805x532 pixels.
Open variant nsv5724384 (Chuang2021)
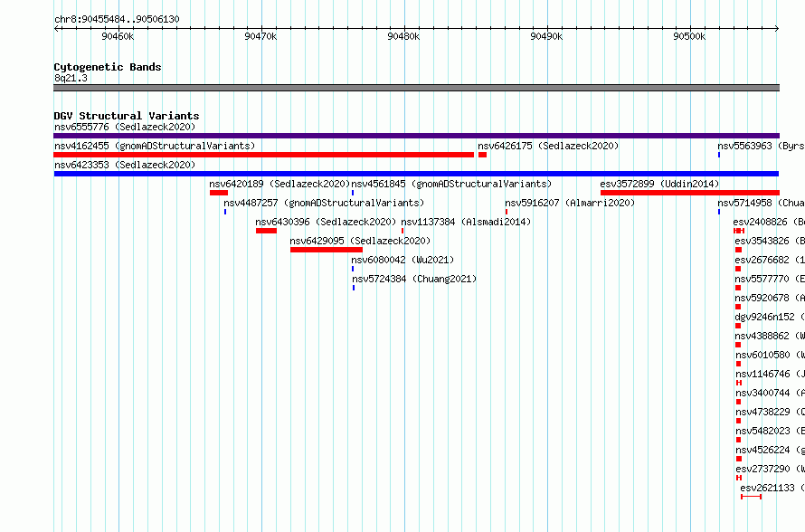[x=414, y=279]
